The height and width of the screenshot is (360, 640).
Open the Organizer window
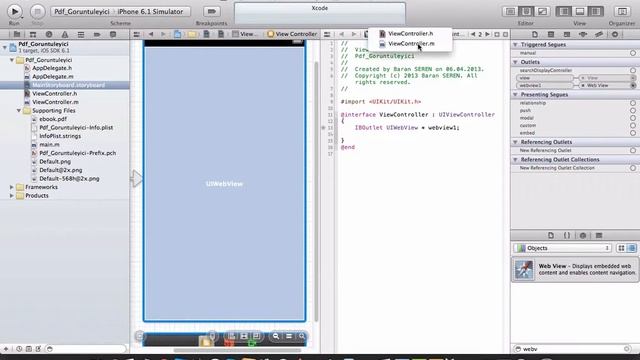pyautogui.click(x=622, y=11)
